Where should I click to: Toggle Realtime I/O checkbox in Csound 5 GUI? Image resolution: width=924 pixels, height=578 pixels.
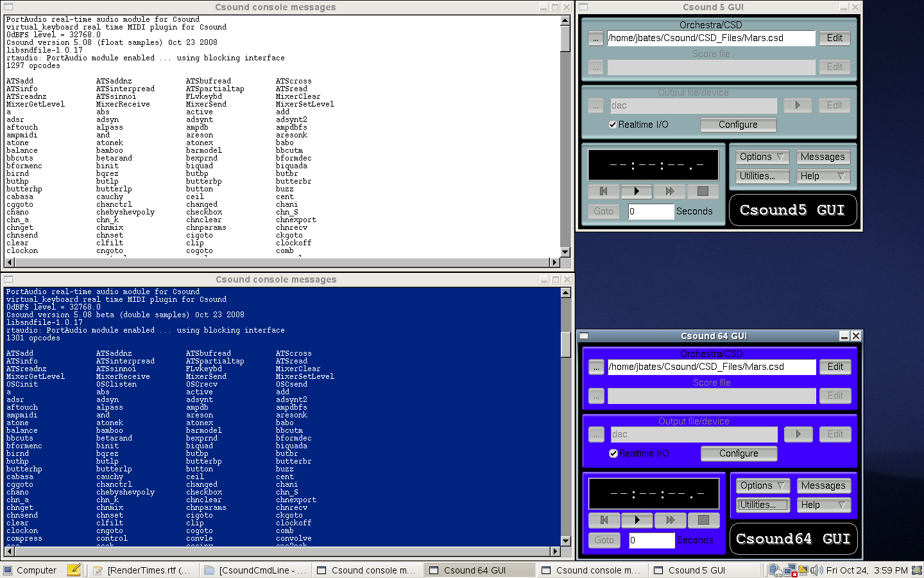(613, 125)
